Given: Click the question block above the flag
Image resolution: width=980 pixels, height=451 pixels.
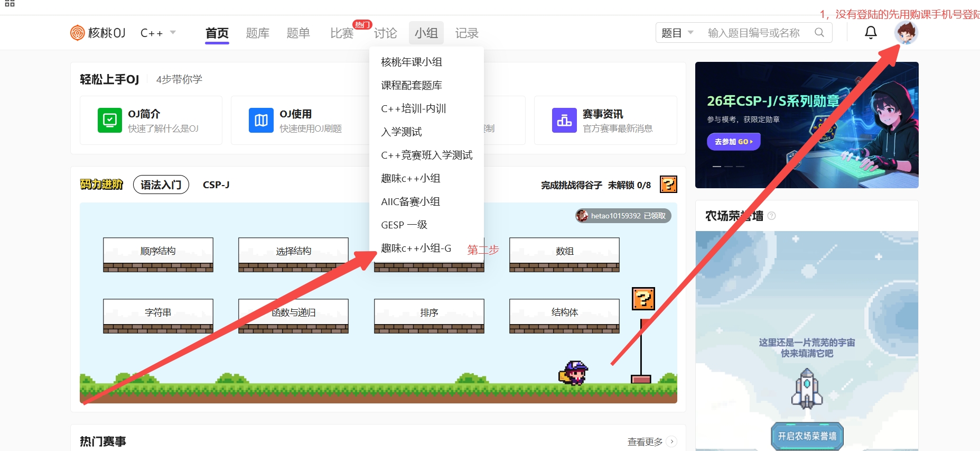Looking at the screenshot, I should 643,299.
